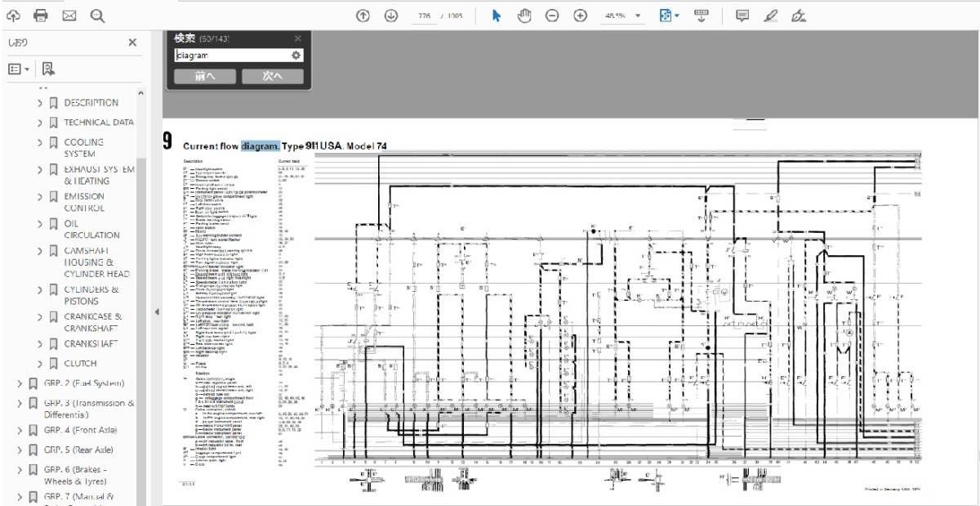Open the sign document tool

coord(799,16)
